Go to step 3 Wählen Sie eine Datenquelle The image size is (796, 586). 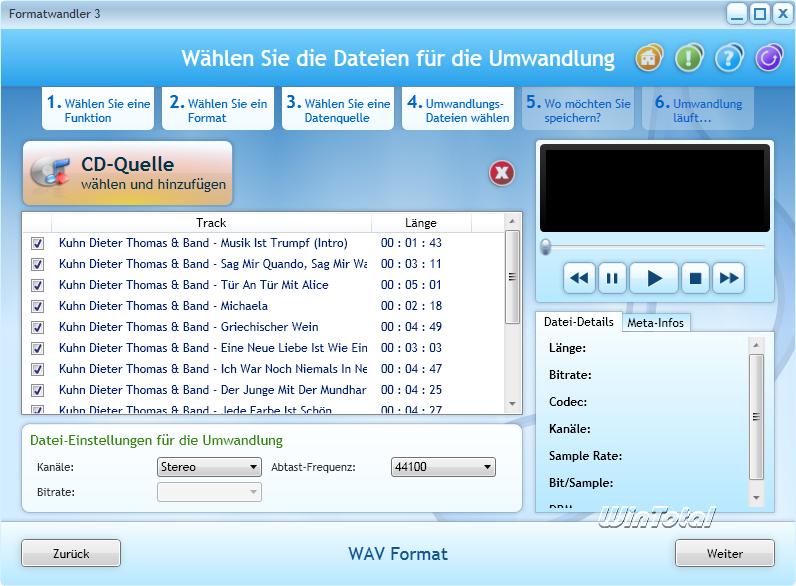[x=338, y=109]
